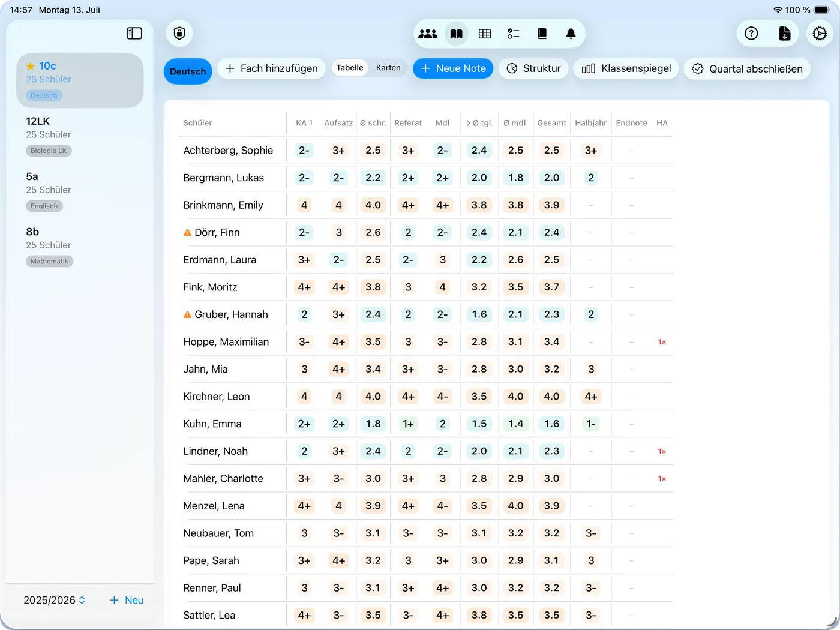The image size is (840, 630).
Task: Toggle the sidebar panel icon
Action: pos(134,34)
